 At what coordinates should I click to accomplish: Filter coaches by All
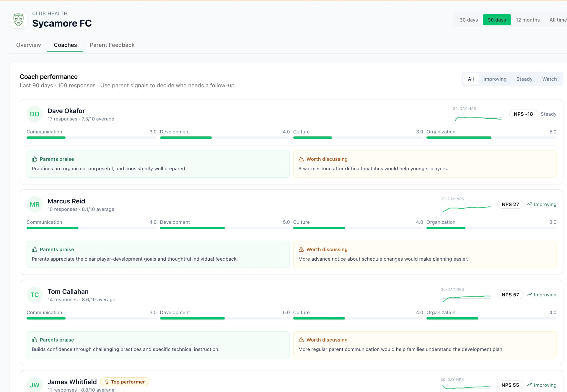pyautogui.click(x=471, y=79)
